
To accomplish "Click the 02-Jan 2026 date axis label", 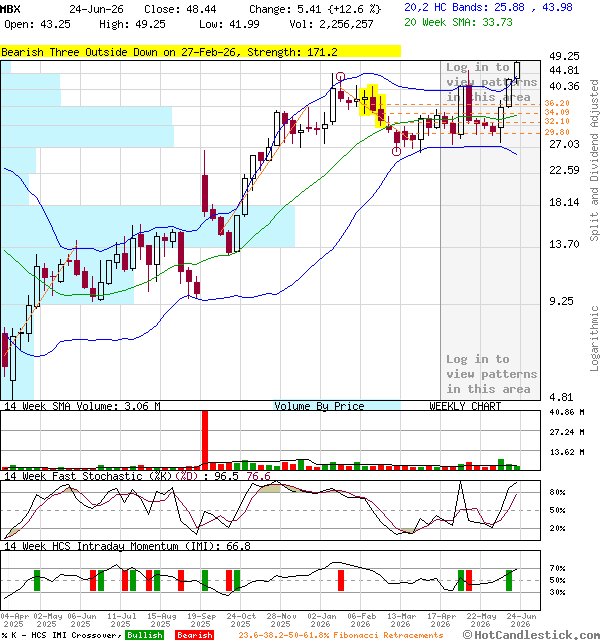I will (x=321, y=620).
